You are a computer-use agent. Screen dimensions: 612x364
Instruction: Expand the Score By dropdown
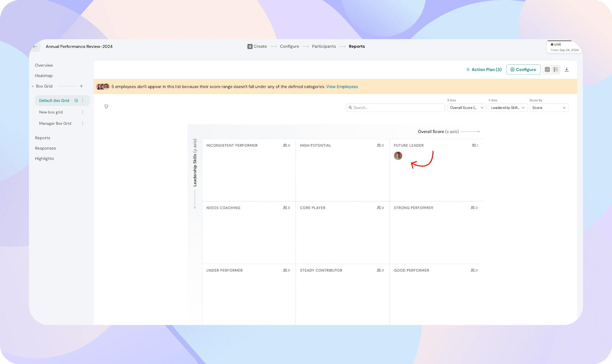coord(549,108)
